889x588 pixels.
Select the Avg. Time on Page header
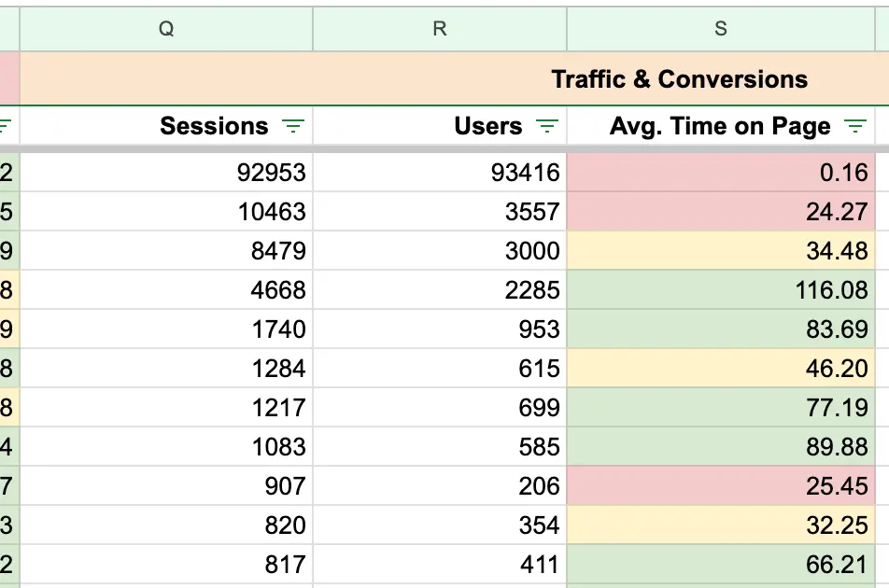(719, 126)
